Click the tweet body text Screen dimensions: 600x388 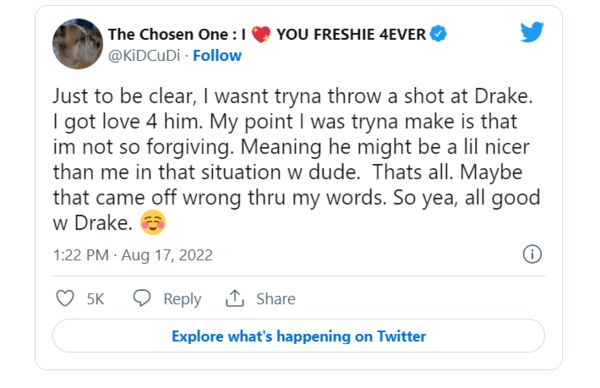coord(297,159)
